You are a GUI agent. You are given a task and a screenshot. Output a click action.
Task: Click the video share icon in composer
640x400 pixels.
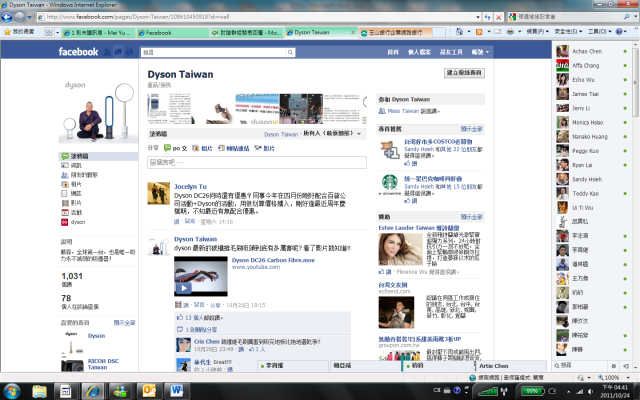pyautogui.click(x=258, y=148)
